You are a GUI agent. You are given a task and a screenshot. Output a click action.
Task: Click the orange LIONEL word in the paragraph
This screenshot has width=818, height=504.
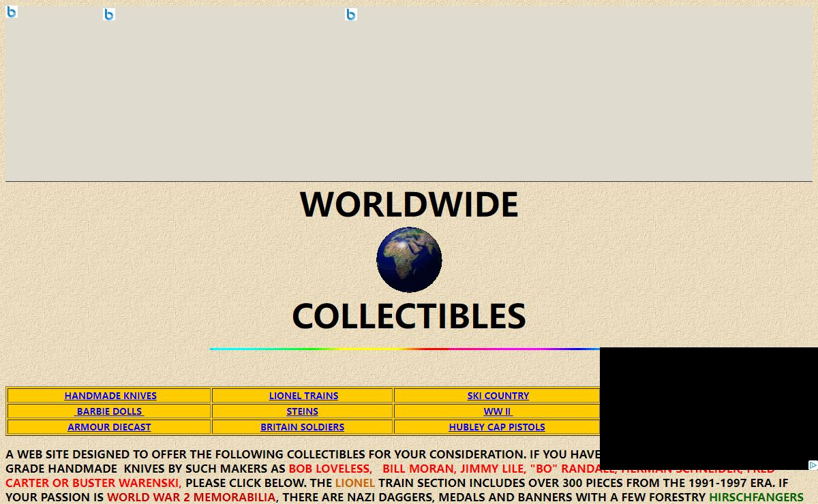(355, 483)
